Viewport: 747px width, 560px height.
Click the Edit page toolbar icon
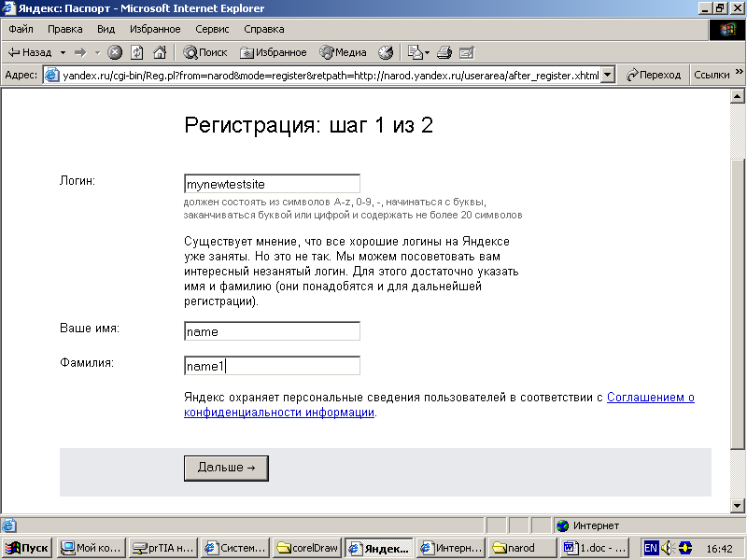[x=467, y=52]
